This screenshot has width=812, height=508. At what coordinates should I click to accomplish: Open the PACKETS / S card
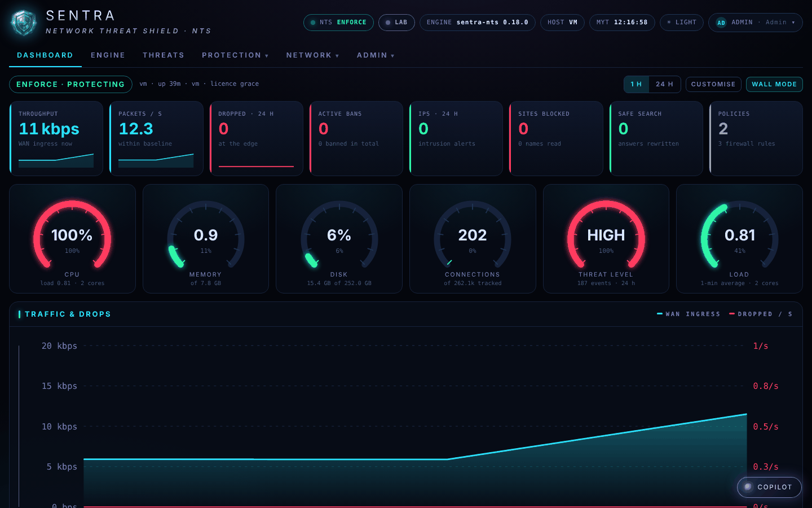156,139
